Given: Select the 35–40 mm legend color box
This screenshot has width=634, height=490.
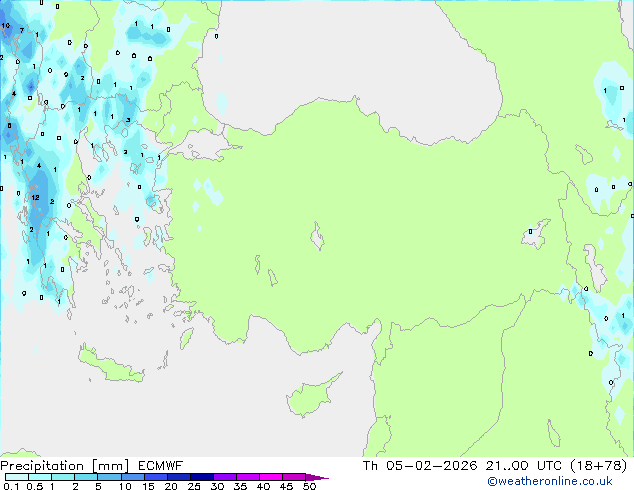Looking at the screenshot, I should click(x=247, y=477).
